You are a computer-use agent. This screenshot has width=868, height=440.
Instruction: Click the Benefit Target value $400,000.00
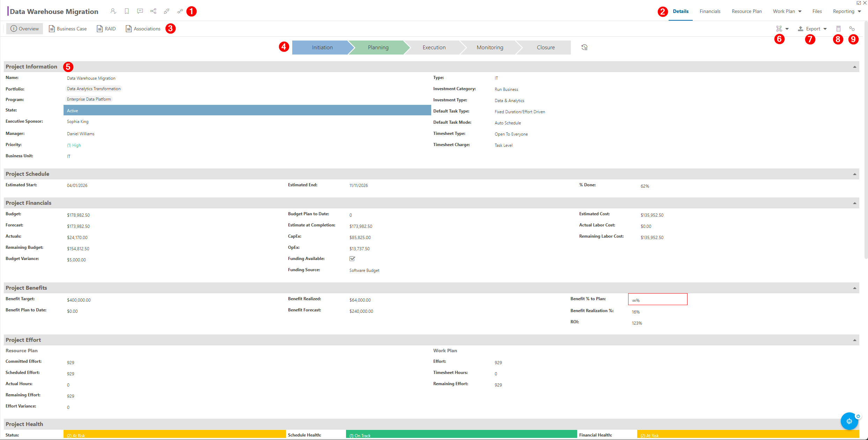pyautogui.click(x=79, y=300)
